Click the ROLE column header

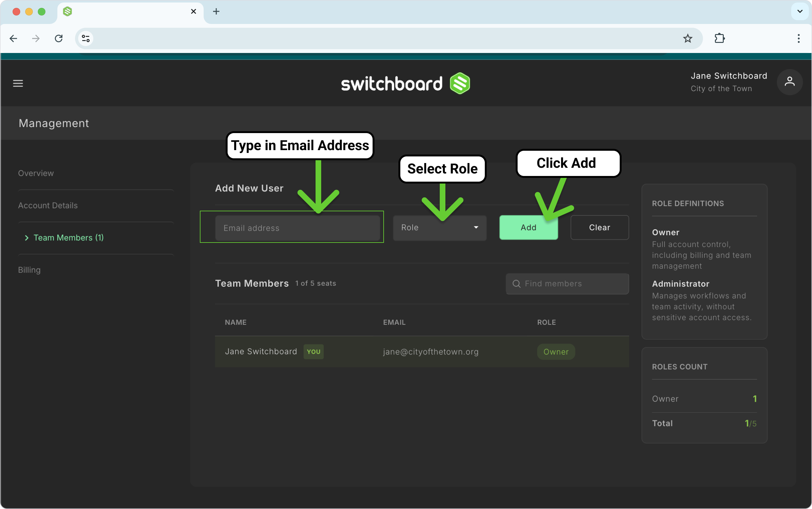546,322
